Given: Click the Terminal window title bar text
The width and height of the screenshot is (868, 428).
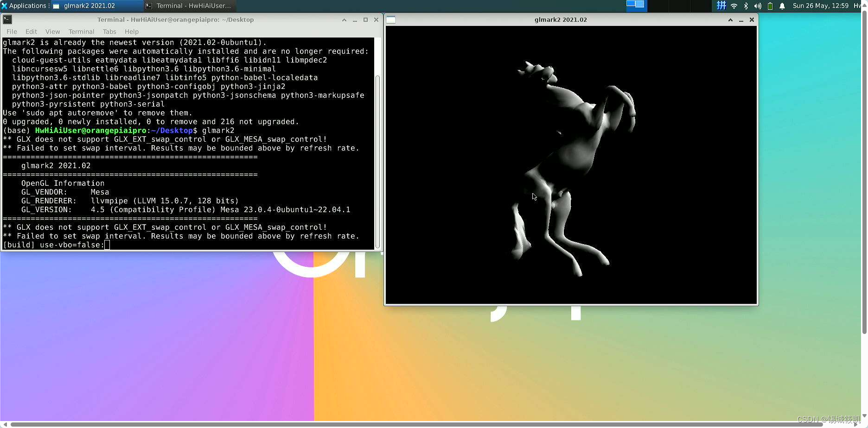Looking at the screenshot, I should [175, 19].
